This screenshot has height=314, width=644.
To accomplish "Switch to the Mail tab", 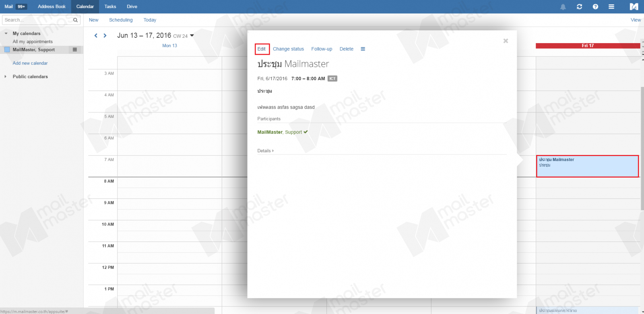I will click(8, 6).
